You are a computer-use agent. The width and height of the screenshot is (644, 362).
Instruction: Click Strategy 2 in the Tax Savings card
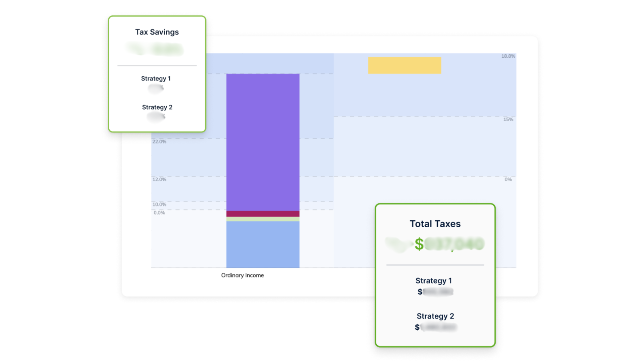point(157,107)
